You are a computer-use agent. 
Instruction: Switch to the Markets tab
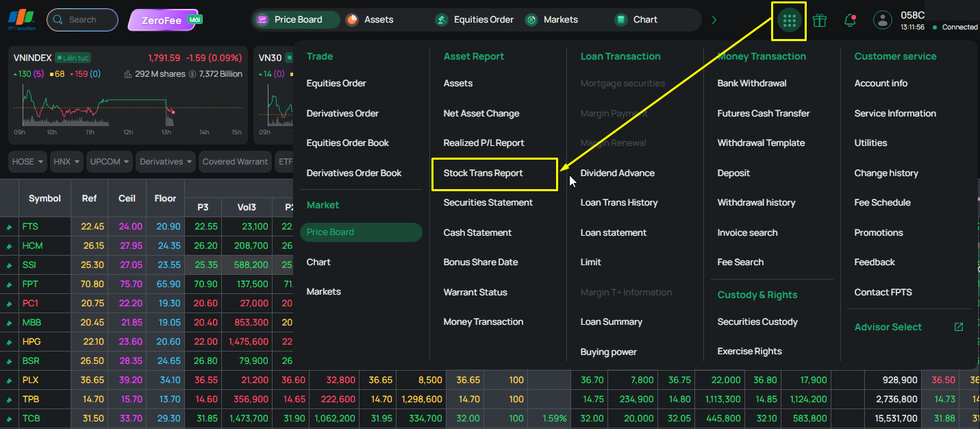(x=552, y=20)
